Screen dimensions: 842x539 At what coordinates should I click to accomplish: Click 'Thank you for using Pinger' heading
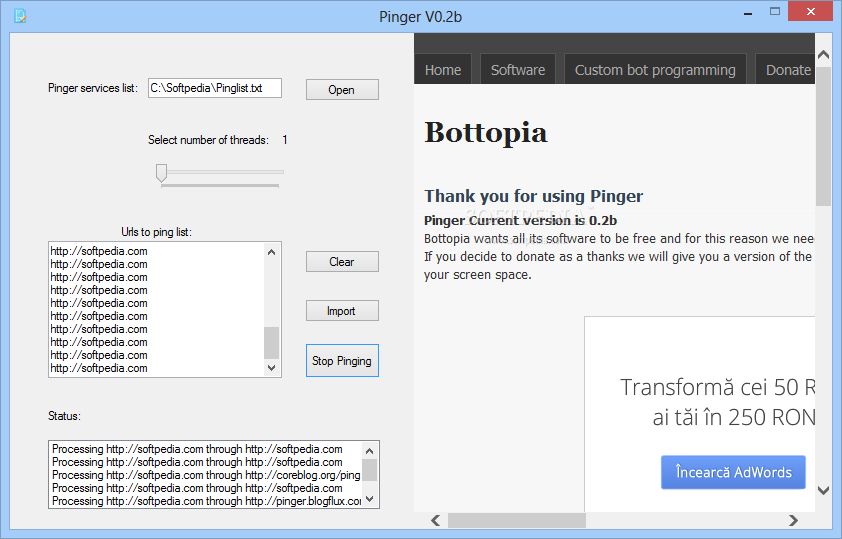(x=533, y=196)
